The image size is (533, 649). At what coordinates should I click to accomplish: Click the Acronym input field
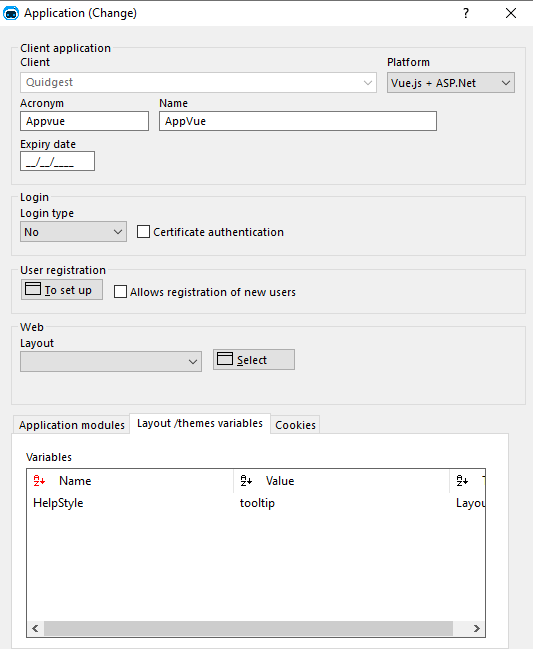(x=84, y=121)
